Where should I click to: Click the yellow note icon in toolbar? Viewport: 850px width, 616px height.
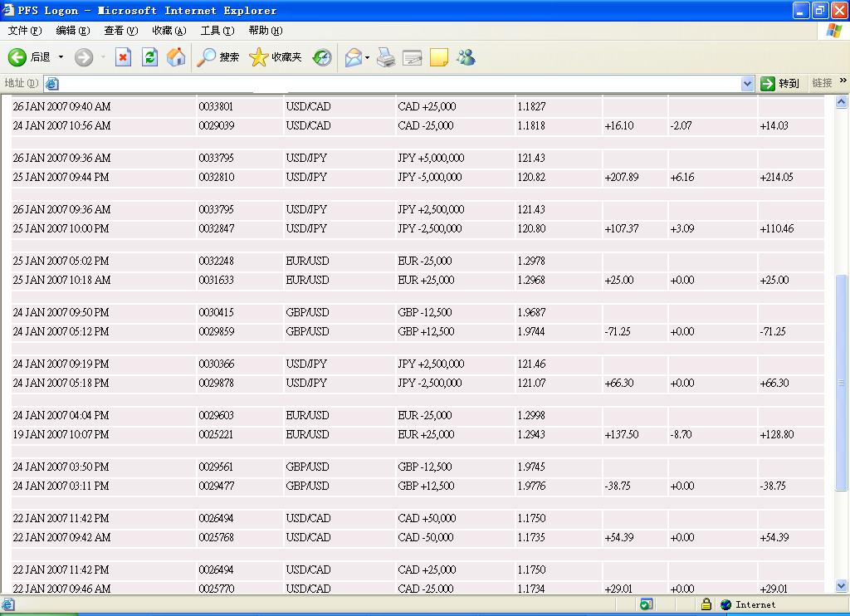tap(439, 57)
